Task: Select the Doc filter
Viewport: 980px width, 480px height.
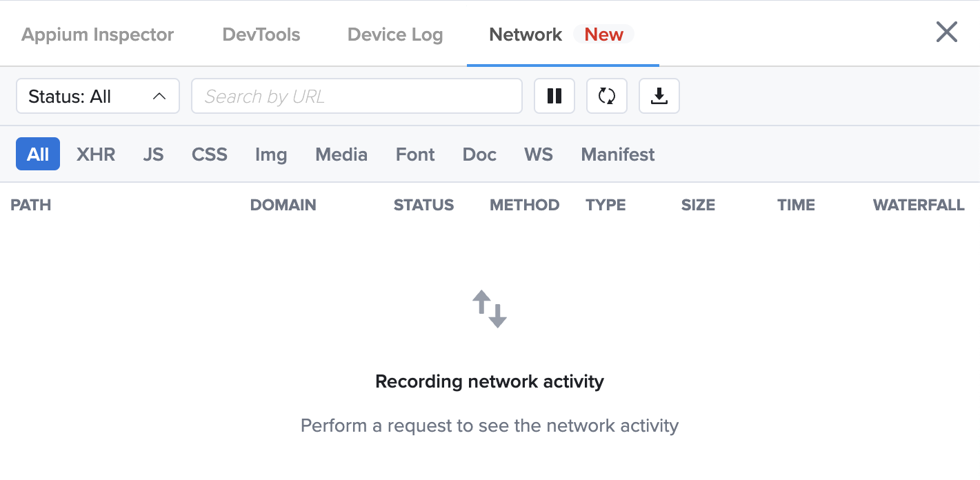Action: 479,154
